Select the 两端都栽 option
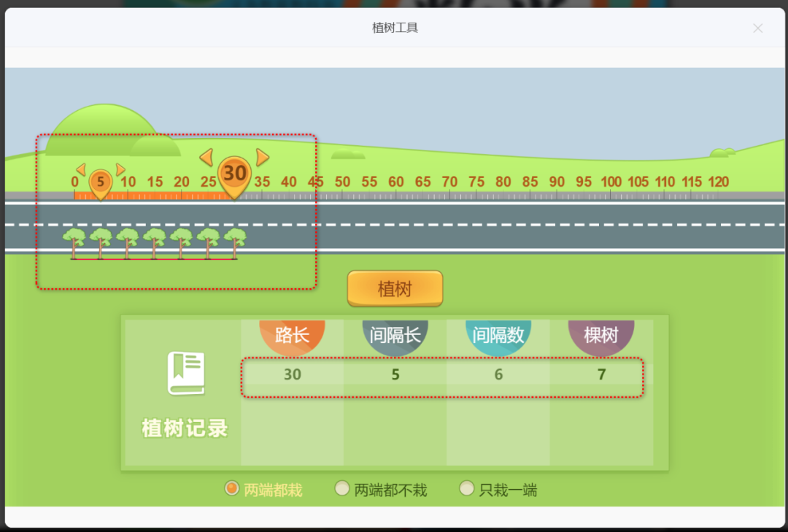 click(231, 488)
